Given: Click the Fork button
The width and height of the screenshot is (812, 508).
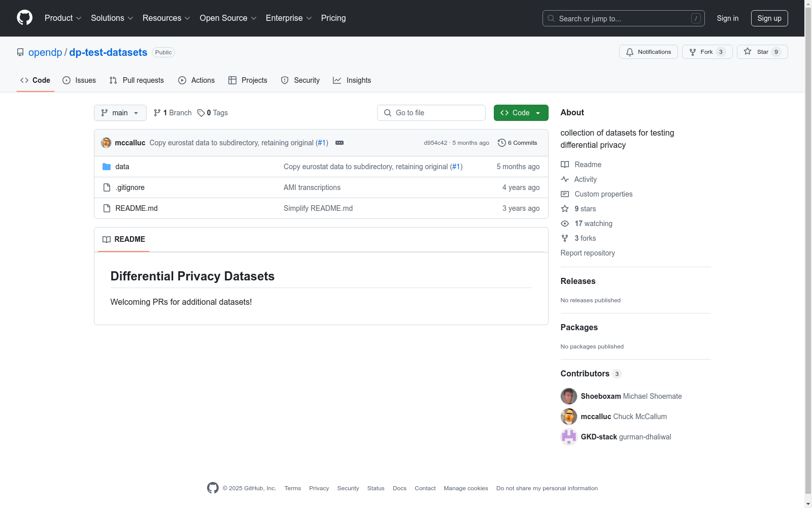Looking at the screenshot, I should (x=707, y=52).
